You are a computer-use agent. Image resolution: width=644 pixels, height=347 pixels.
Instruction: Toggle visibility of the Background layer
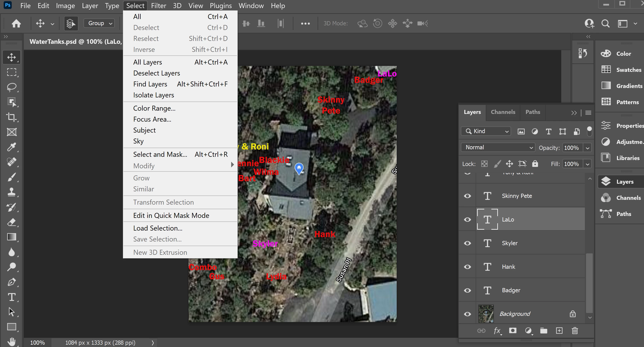467,314
